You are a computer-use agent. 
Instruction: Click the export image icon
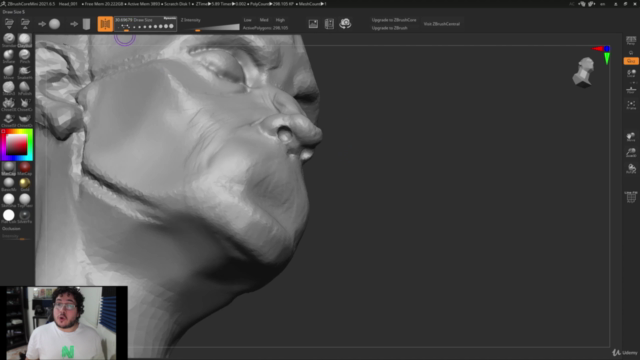pos(313,24)
